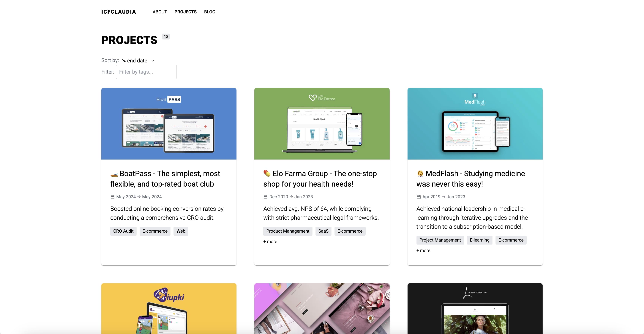Select the SaaS tag on Elo Farma card

click(323, 231)
